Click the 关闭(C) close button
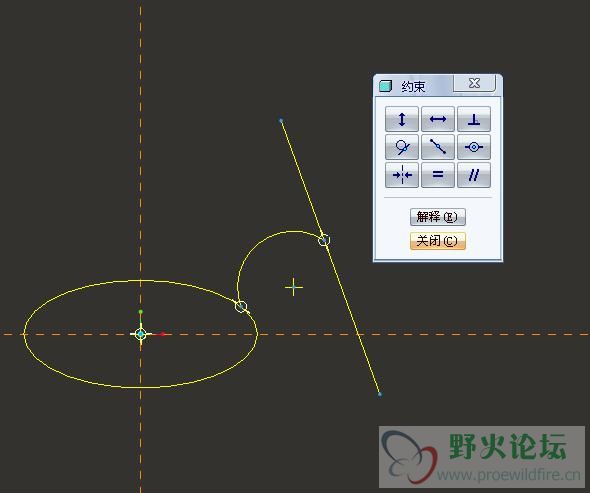Image resolution: width=590 pixels, height=493 pixels. tap(438, 241)
